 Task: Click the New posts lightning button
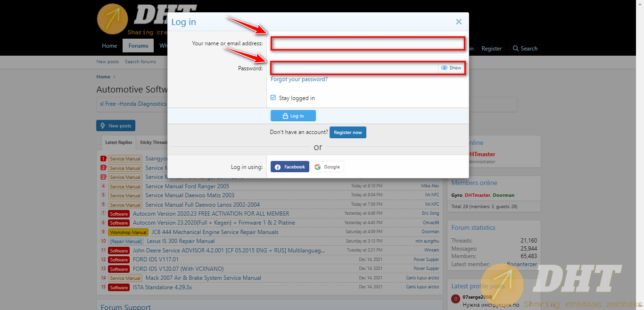(116, 126)
